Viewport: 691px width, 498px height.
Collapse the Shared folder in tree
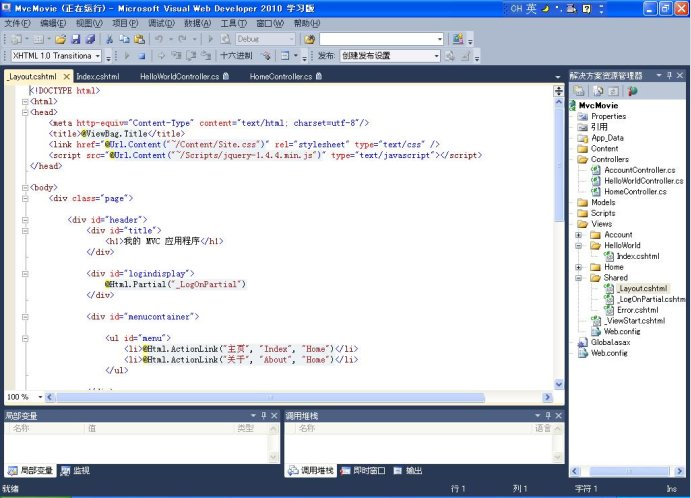pyautogui.click(x=579, y=278)
